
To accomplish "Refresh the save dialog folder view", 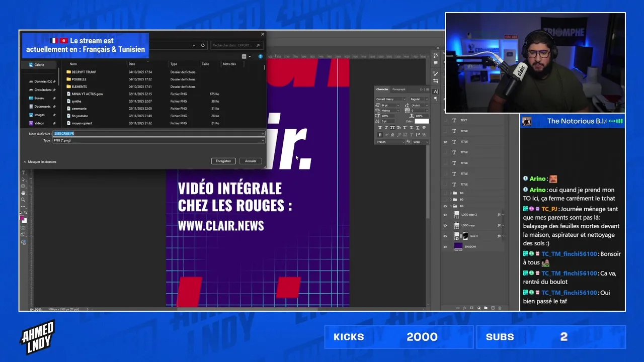I will click(x=203, y=45).
